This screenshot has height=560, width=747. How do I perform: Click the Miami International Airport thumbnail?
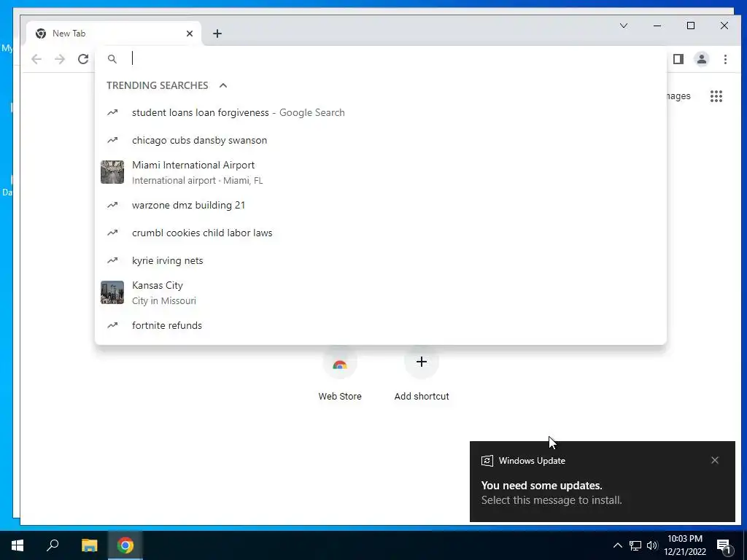[x=112, y=172]
